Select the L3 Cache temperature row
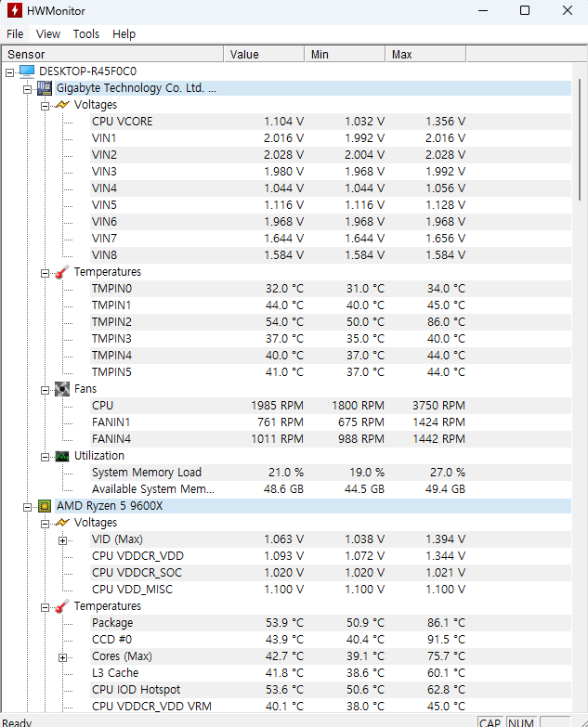 tap(331, 673)
